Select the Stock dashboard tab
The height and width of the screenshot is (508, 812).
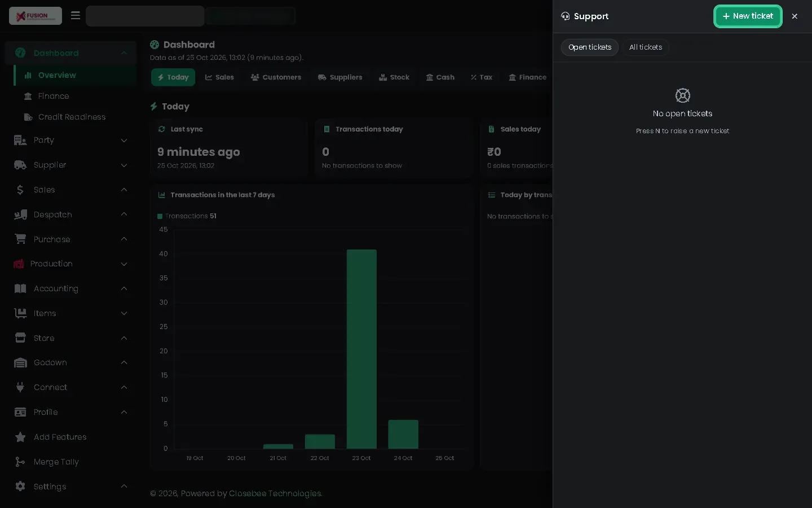(x=394, y=77)
